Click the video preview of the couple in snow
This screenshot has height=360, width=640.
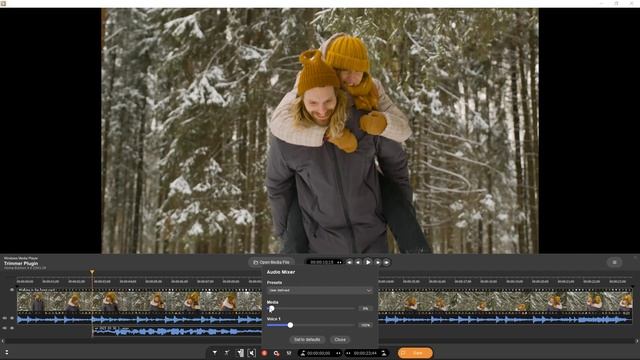pyautogui.click(x=320, y=131)
